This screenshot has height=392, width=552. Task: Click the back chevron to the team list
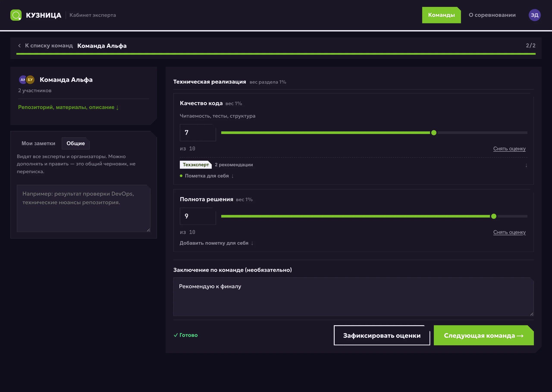click(19, 45)
